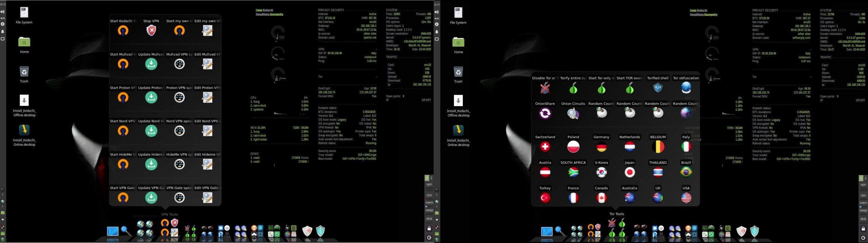
Task: Choose the Canada flag exit node
Action: (x=601, y=198)
